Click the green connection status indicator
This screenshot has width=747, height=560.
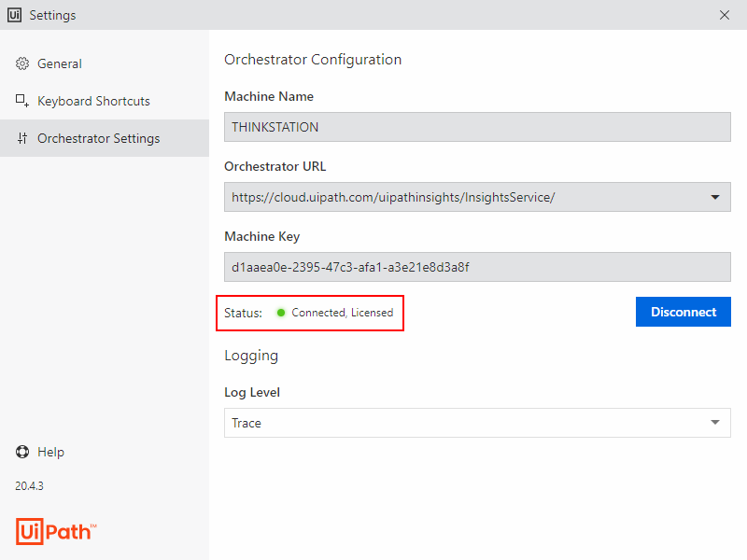[281, 313]
